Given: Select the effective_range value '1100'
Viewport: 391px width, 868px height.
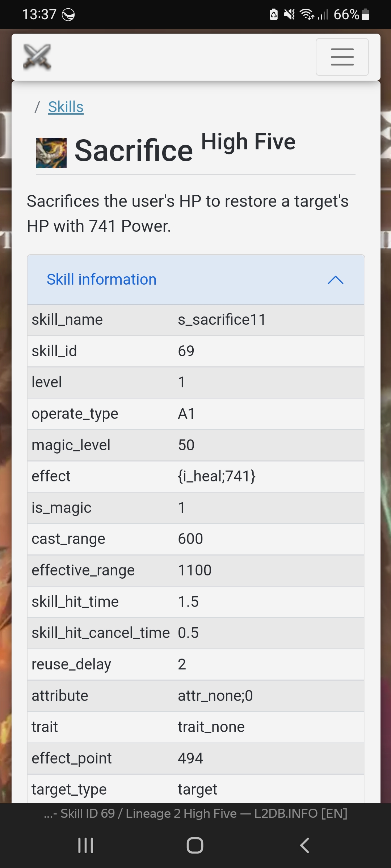Looking at the screenshot, I should (x=195, y=570).
